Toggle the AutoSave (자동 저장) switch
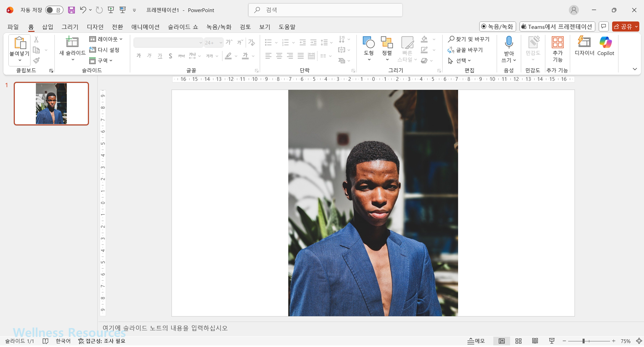This screenshot has width=644, height=347. click(x=54, y=10)
